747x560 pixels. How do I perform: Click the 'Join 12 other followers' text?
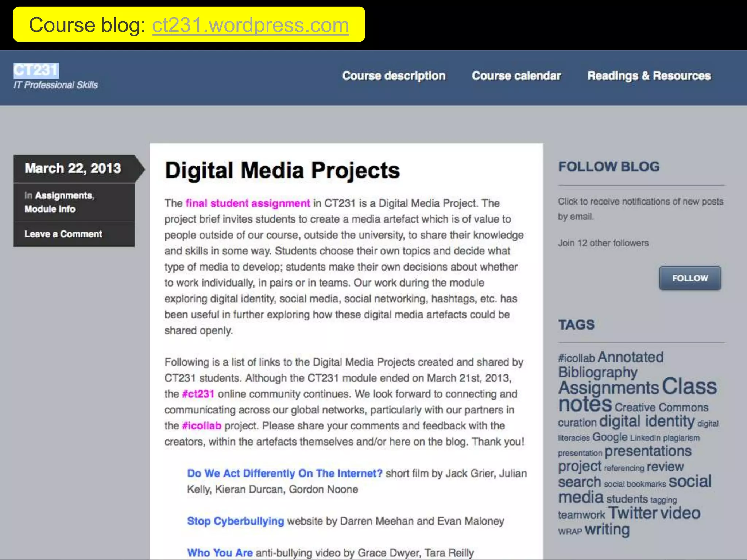pyautogui.click(x=603, y=243)
